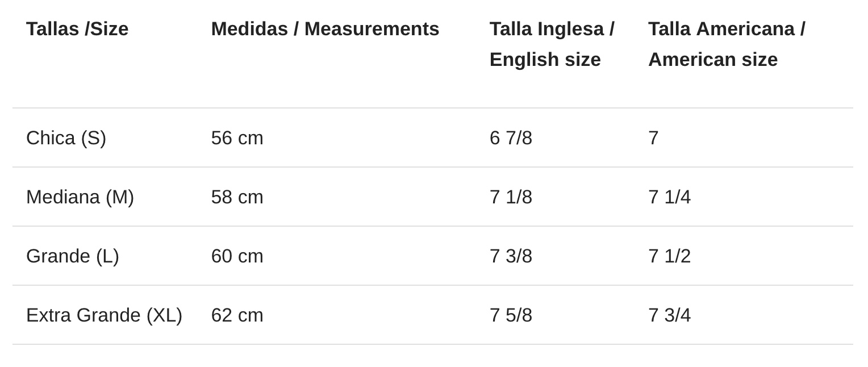Click the Medidas / Measurements header
868x367 pixels.
[325, 29]
